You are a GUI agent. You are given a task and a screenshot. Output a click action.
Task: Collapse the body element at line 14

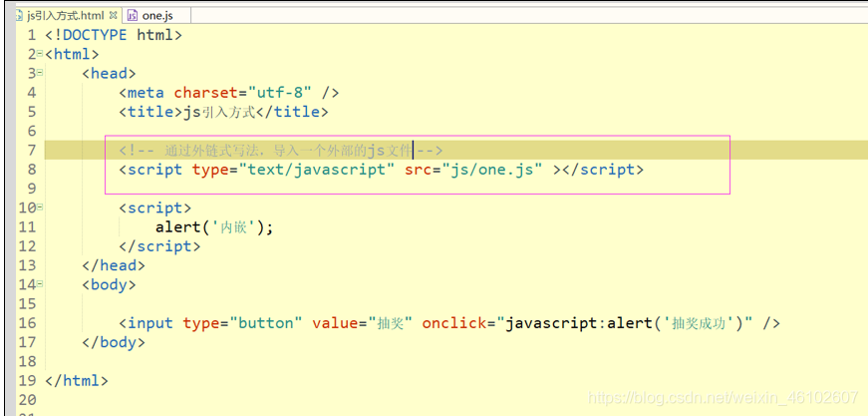click(x=40, y=284)
